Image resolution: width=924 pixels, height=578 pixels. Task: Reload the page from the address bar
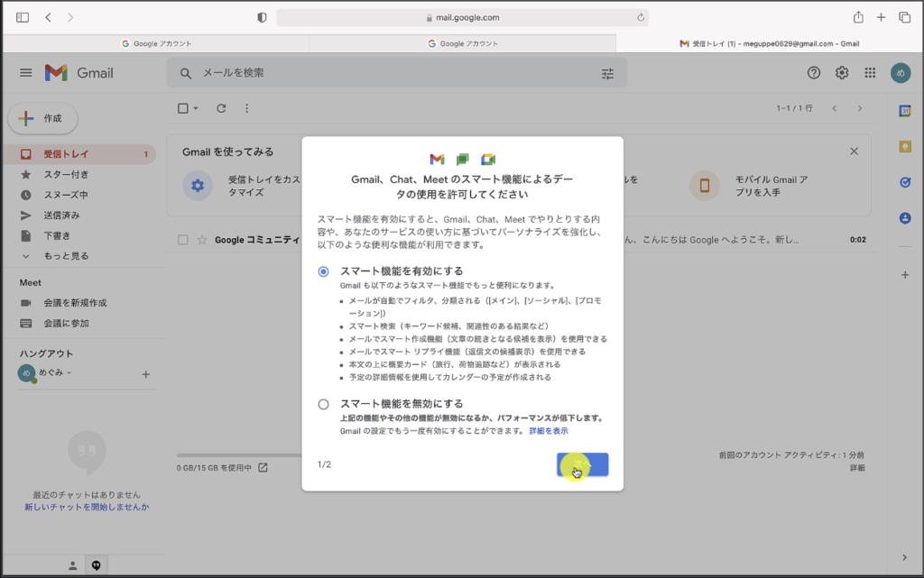(641, 18)
